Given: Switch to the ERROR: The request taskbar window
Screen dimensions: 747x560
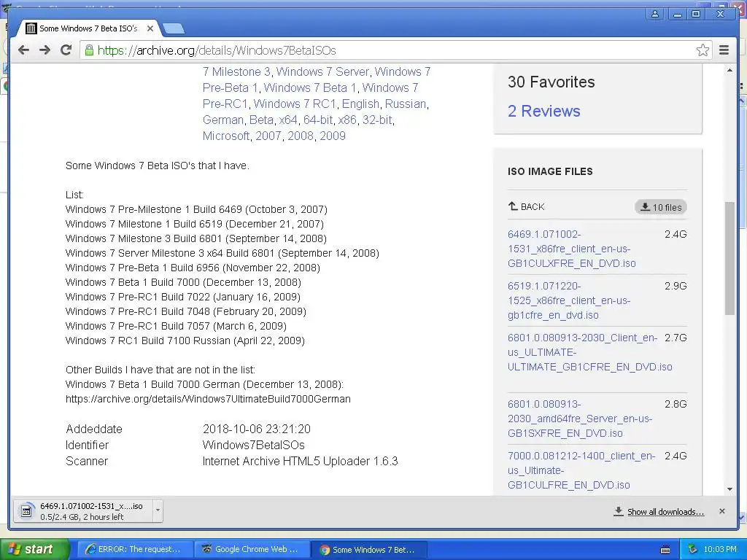Looking at the screenshot, I should click(x=133, y=550).
